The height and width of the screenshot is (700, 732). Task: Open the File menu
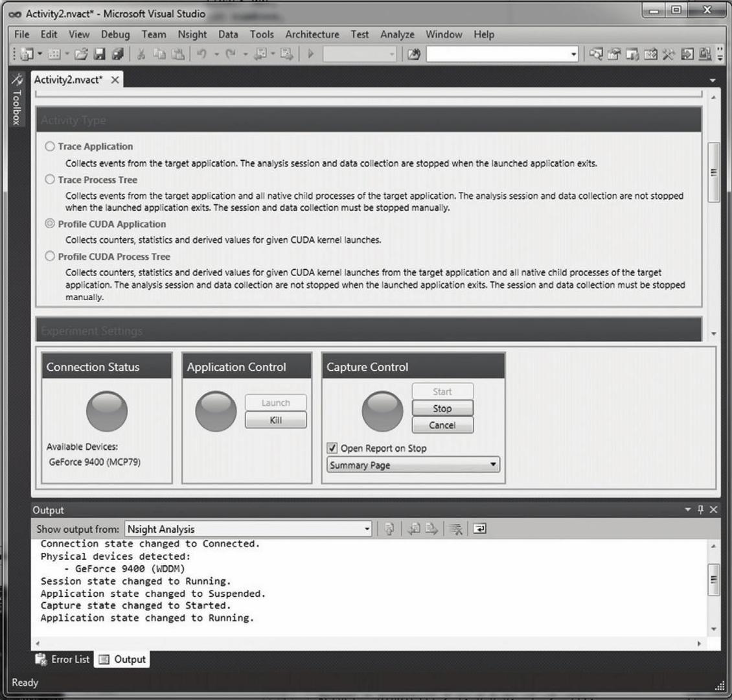click(x=21, y=34)
